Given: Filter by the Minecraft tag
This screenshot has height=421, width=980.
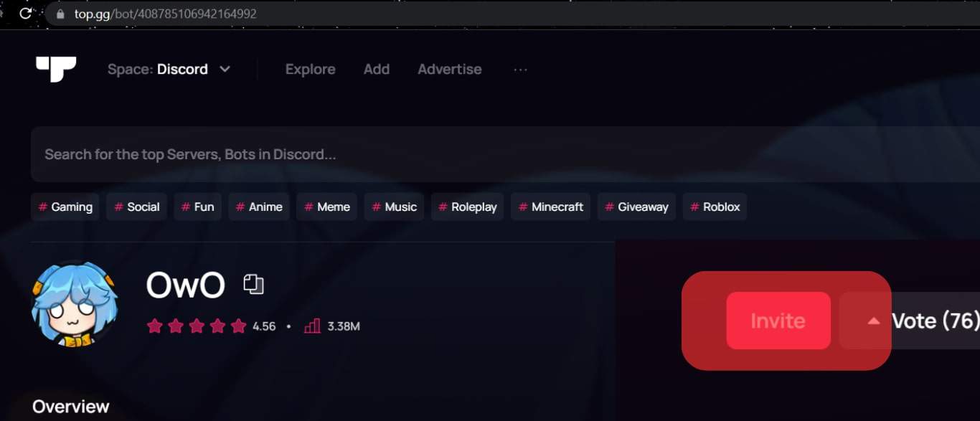Looking at the screenshot, I should [x=550, y=207].
